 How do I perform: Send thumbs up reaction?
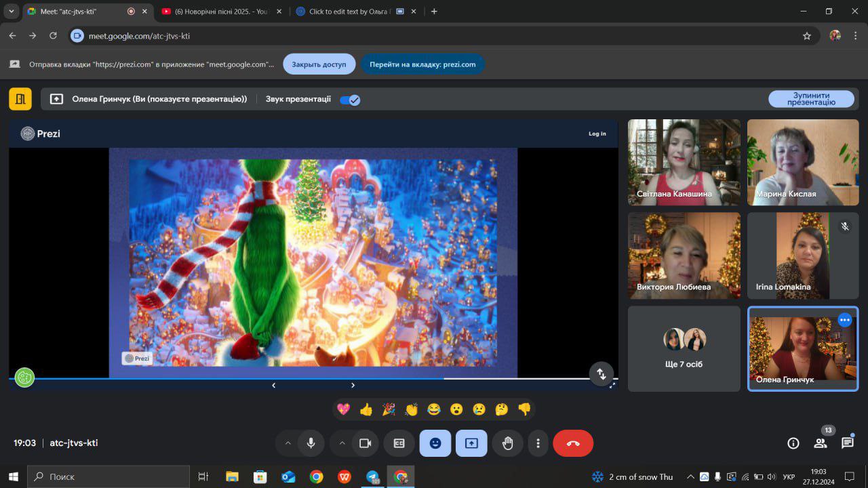[366, 409]
